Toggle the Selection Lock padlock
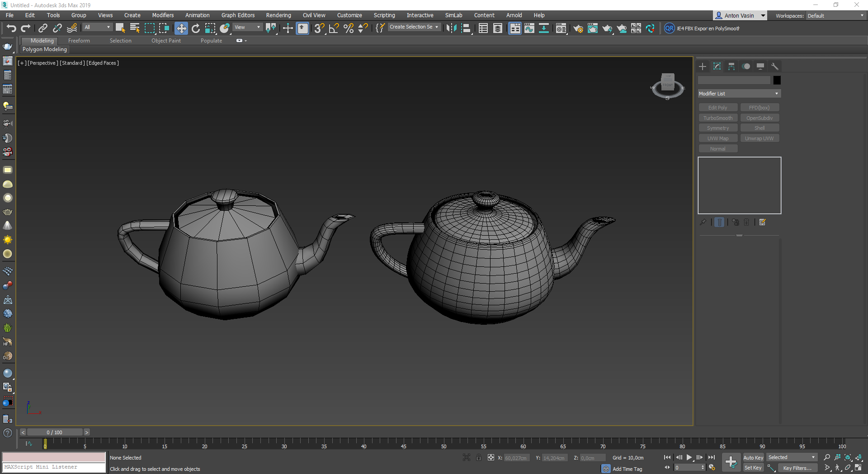 479,458
